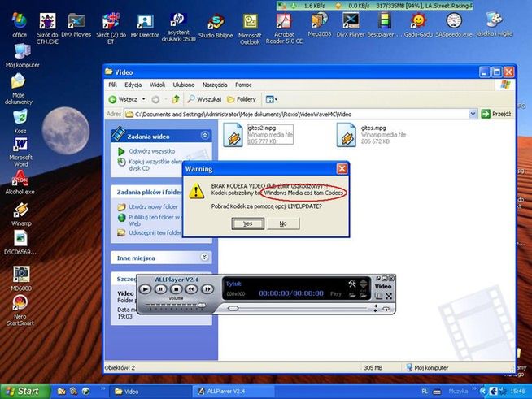Click Yes in the Warning dialog
Viewport: 532px width, 399px height.
(247, 223)
